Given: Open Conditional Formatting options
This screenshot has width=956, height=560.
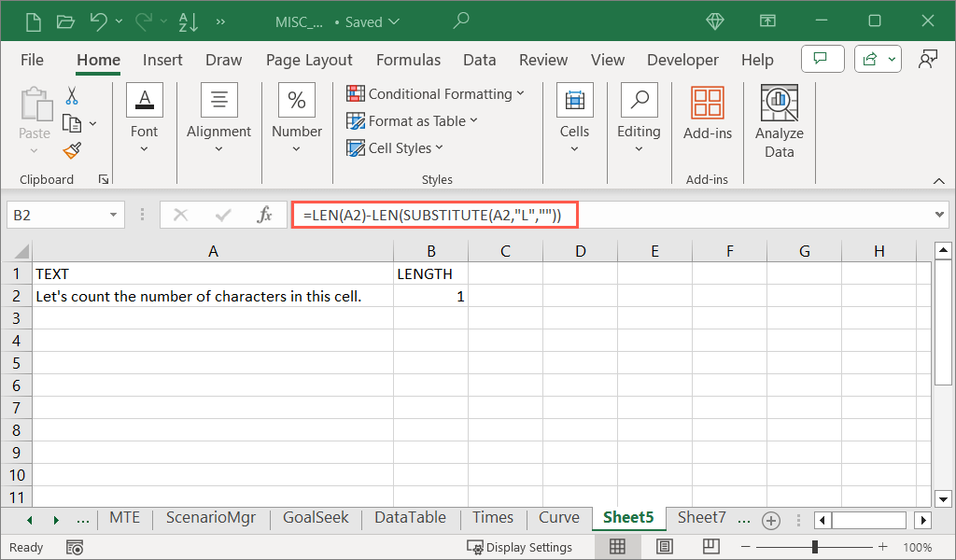Looking at the screenshot, I should pyautogui.click(x=436, y=93).
